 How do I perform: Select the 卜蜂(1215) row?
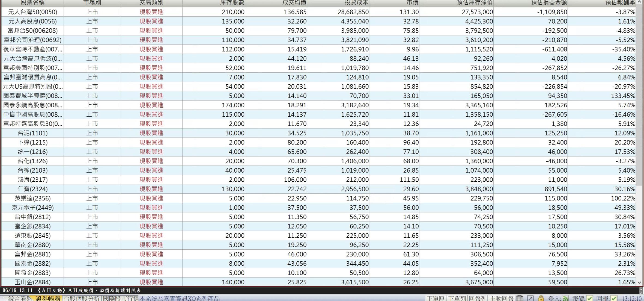[319, 142]
